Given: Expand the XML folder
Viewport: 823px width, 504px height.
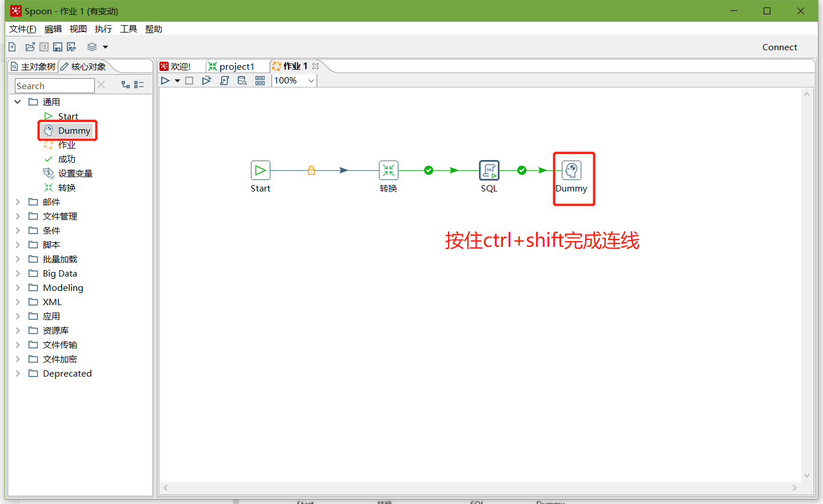Looking at the screenshot, I should coord(18,302).
